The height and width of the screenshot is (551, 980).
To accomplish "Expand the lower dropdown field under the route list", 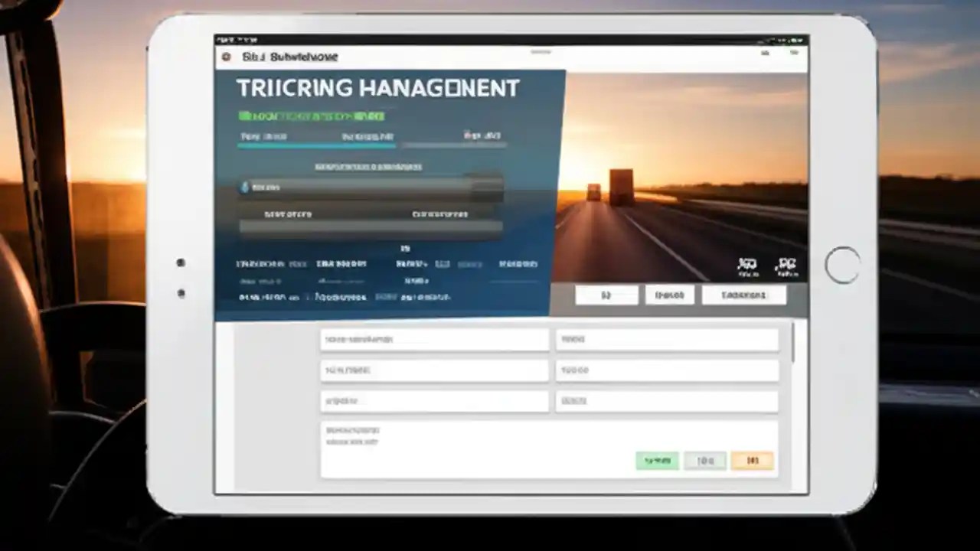I will [x=371, y=226].
